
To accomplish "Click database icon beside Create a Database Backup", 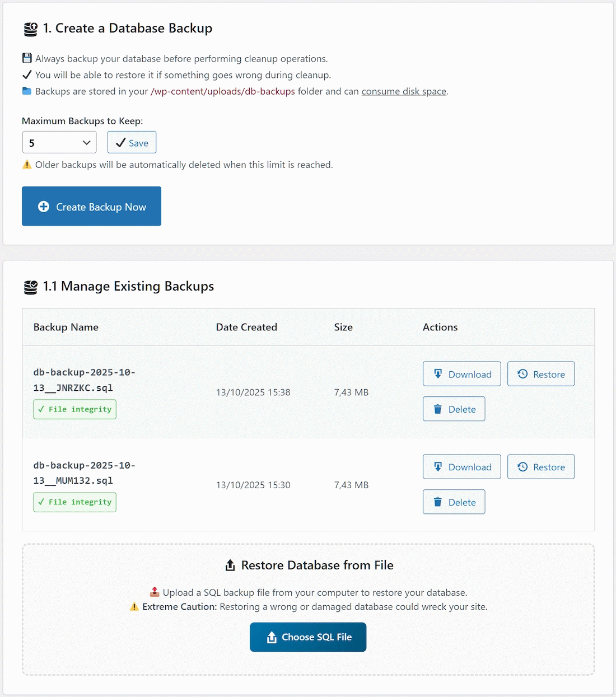I will coord(31,29).
